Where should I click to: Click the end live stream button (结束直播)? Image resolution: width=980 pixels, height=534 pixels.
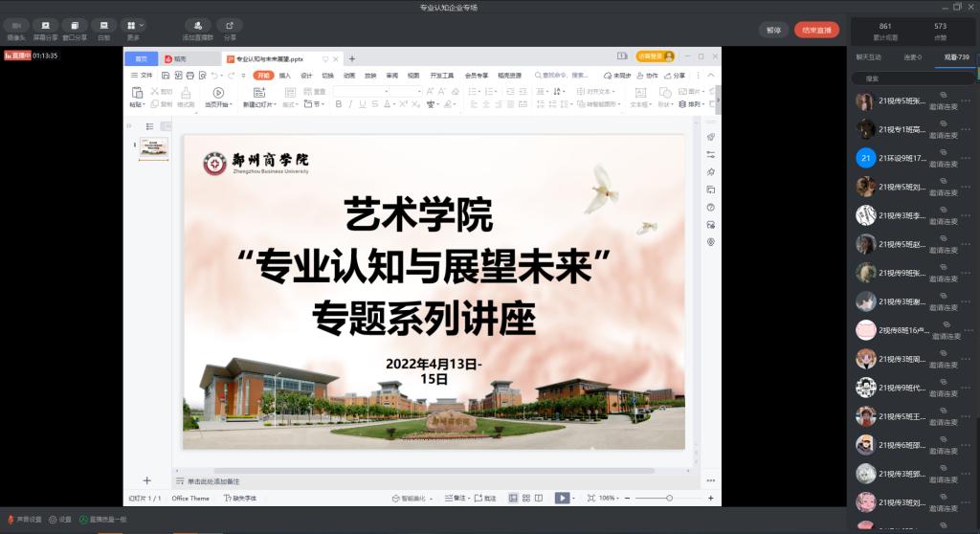point(815,30)
